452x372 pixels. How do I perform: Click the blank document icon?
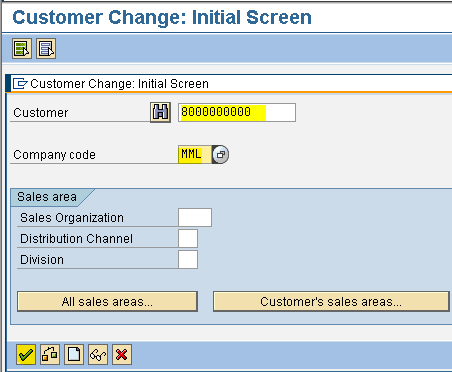[x=74, y=355]
